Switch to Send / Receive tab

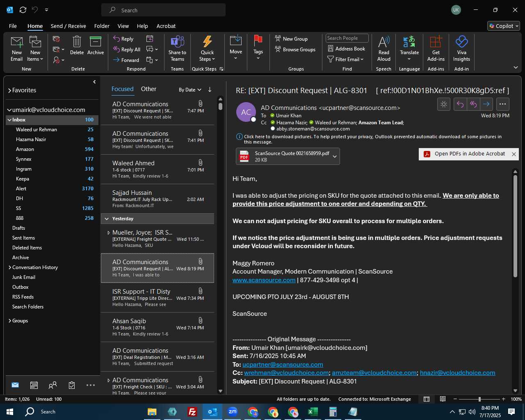[x=68, y=26]
